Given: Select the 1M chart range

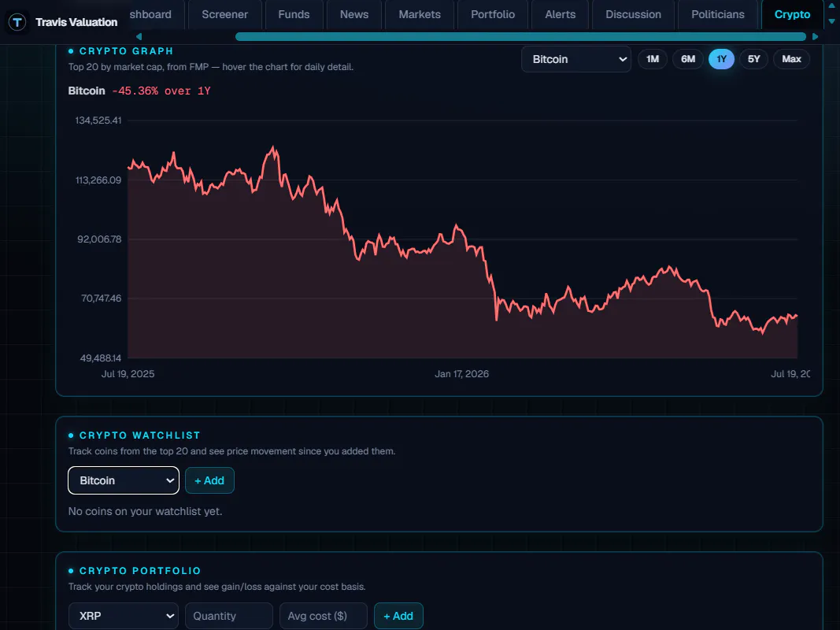Looking at the screenshot, I should 653,59.
